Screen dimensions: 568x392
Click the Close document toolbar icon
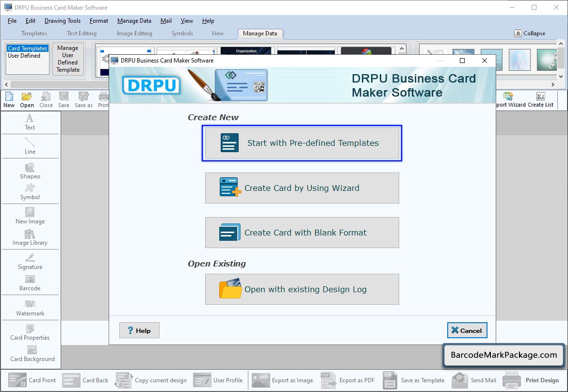coord(46,99)
